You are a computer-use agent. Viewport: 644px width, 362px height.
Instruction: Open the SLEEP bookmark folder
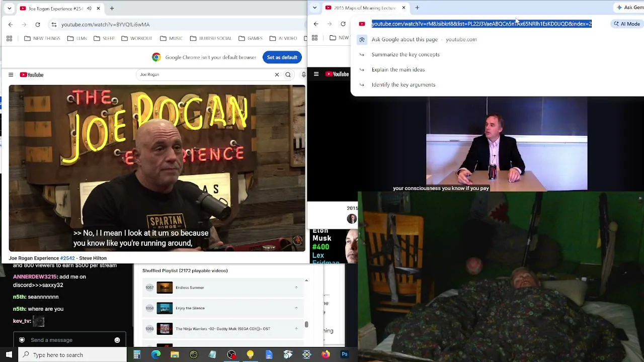(x=104, y=38)
